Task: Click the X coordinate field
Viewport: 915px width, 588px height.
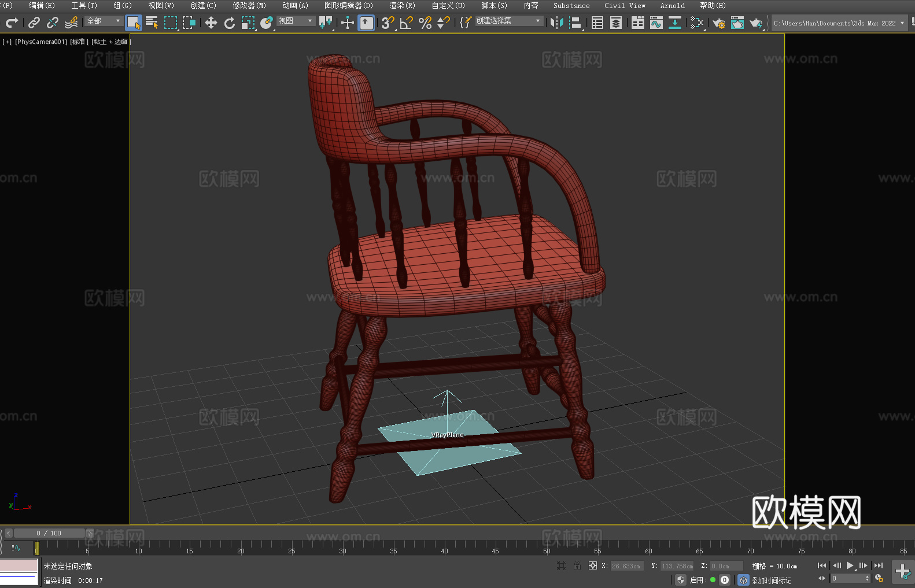Action: (628, 566)
